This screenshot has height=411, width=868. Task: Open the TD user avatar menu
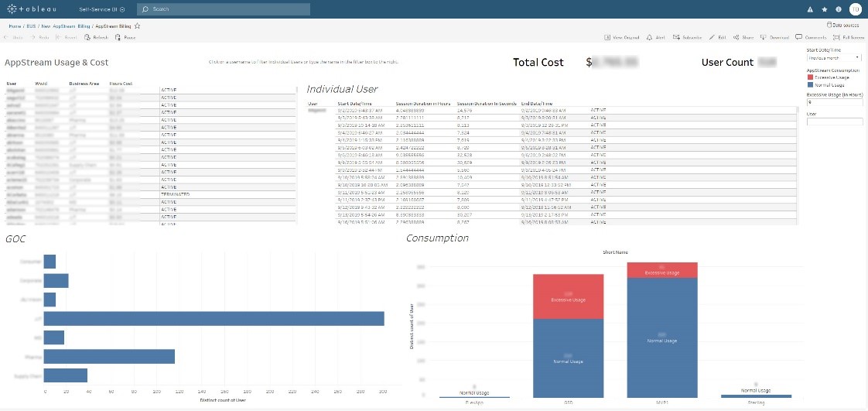click(855, 9)
